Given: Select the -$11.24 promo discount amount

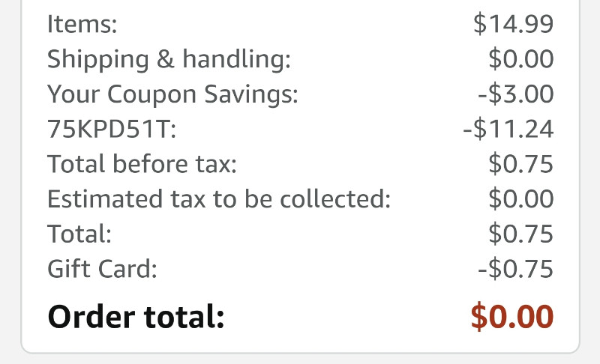Looking at the screenshot, I should pos(508,129).
